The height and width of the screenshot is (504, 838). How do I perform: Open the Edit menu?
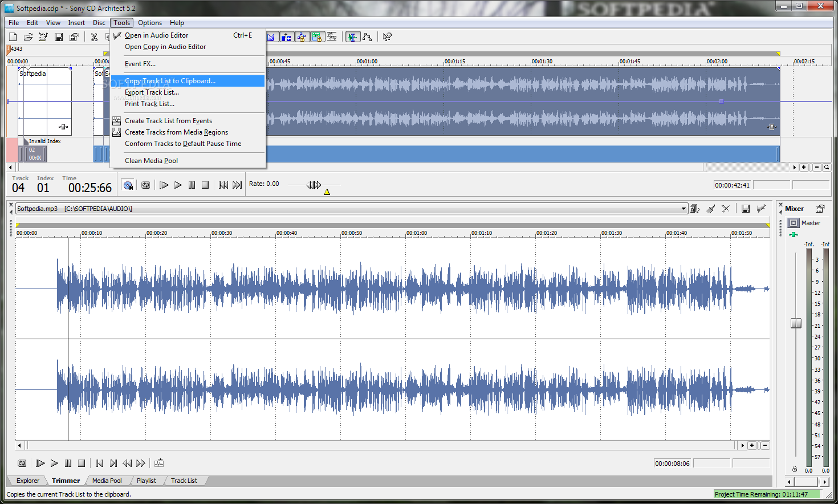pos(32,23)
